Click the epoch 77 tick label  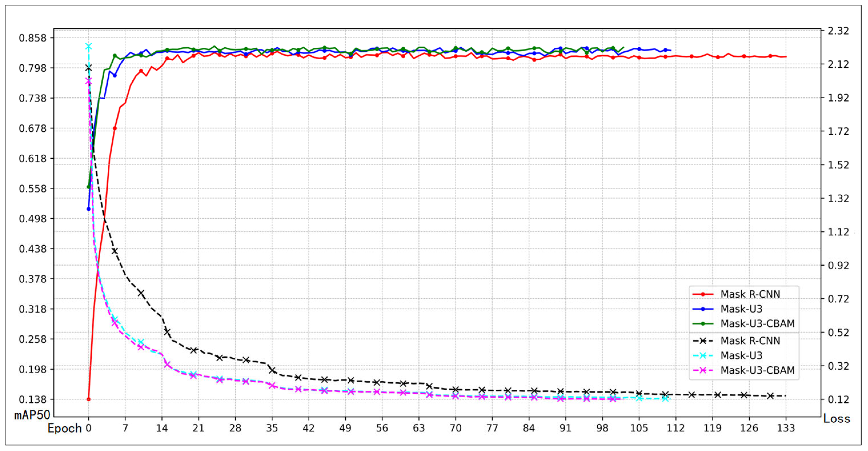(492, 428)
